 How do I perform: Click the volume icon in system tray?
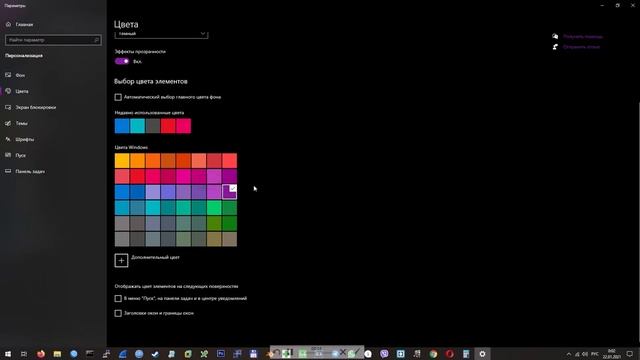point(585,354)
